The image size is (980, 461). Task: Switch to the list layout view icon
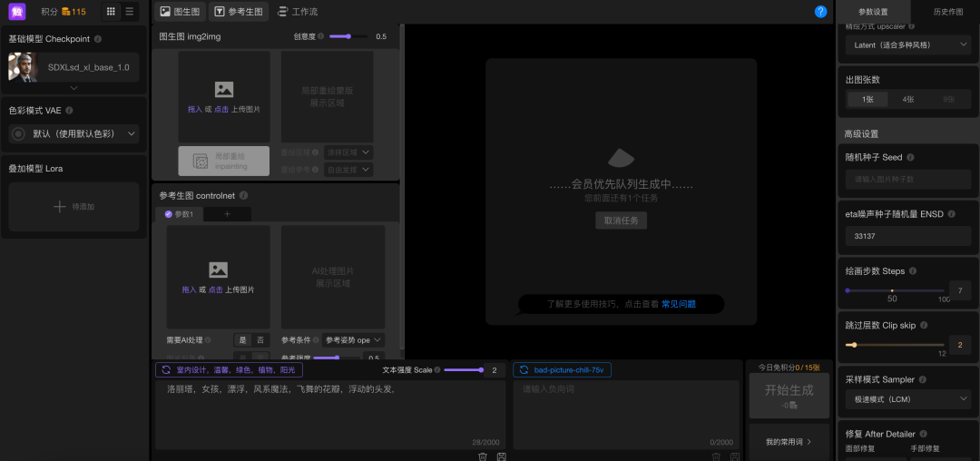click(130, 11)
